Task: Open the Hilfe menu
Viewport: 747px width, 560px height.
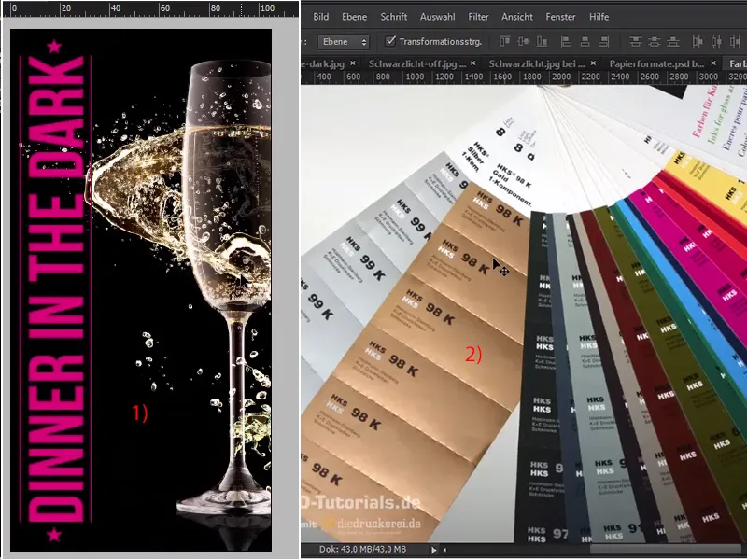Action: click(599, 17)
